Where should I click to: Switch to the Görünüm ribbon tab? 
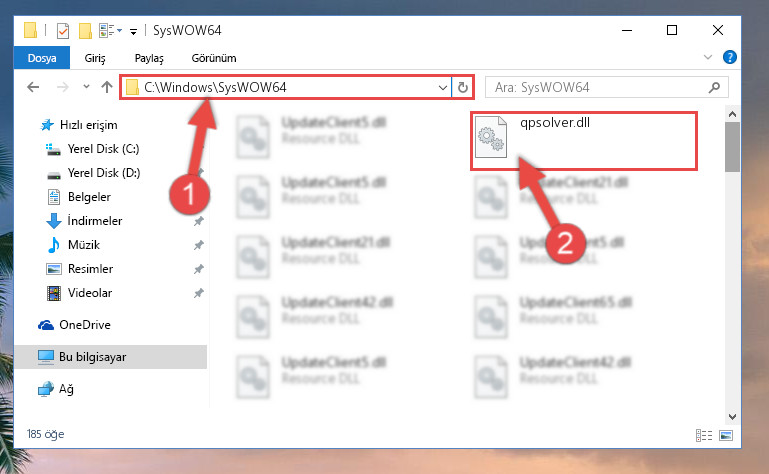214,58
